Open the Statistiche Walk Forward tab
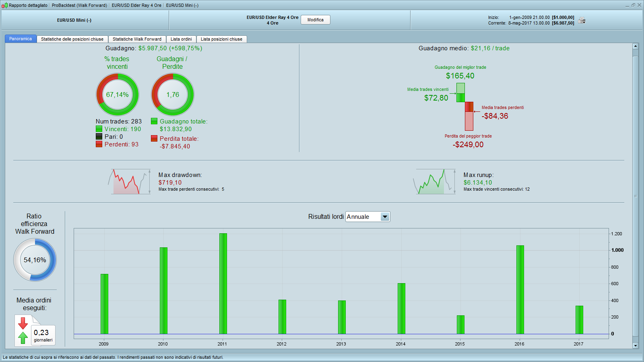The image size is (644, 362). click(137, 39)
